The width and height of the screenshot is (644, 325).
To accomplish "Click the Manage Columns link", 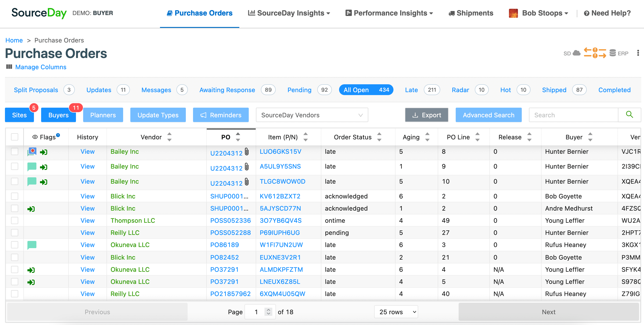I will click(x=41, y=67).
